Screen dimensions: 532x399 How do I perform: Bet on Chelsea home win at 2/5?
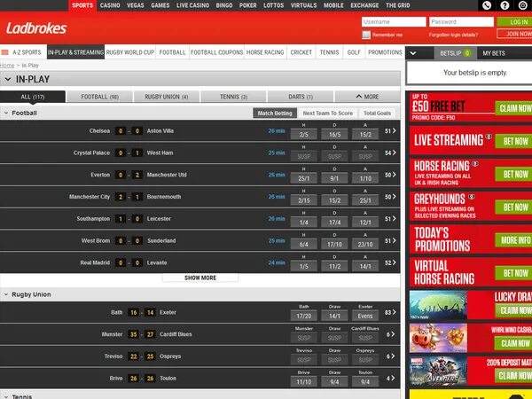click(303, 135)
